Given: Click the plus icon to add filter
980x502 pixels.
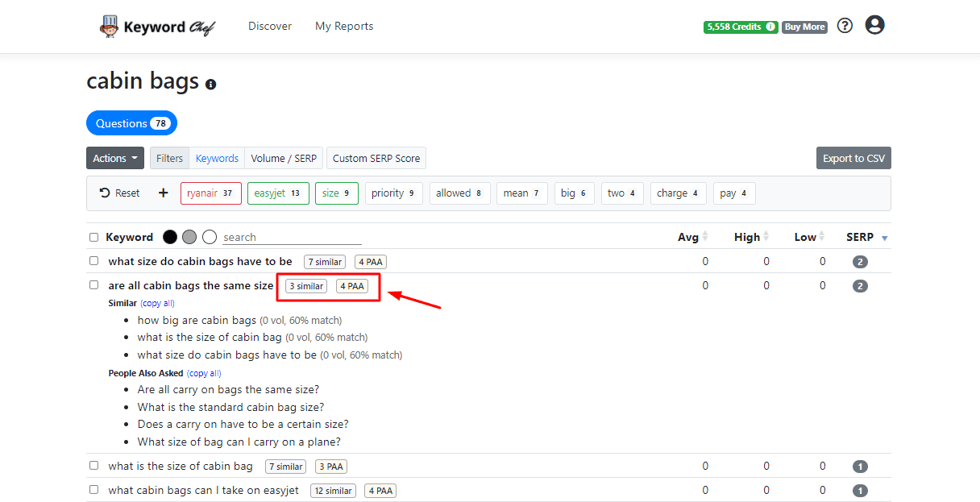Looking at the screenshot, I should click(x=164, y=193).
